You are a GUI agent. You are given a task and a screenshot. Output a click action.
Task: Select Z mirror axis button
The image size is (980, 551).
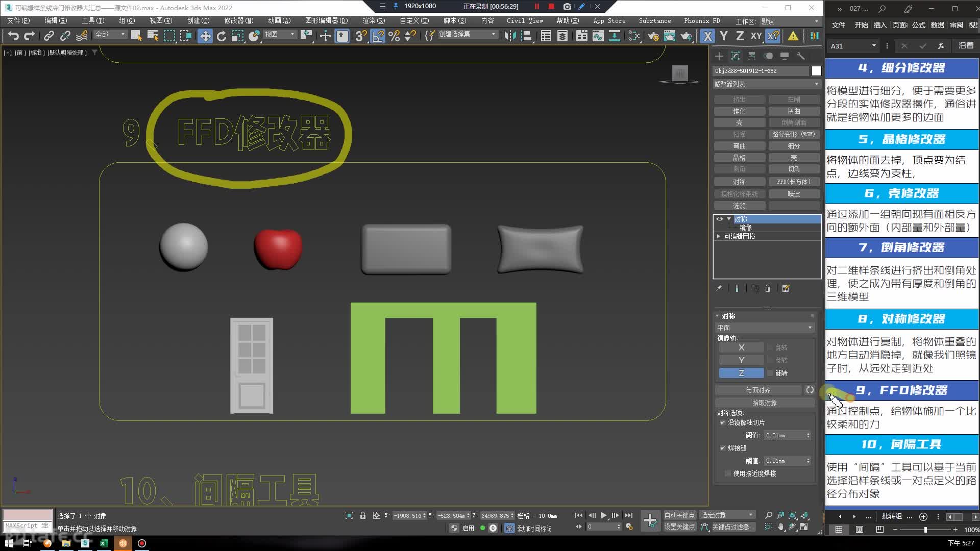point(741,373)
